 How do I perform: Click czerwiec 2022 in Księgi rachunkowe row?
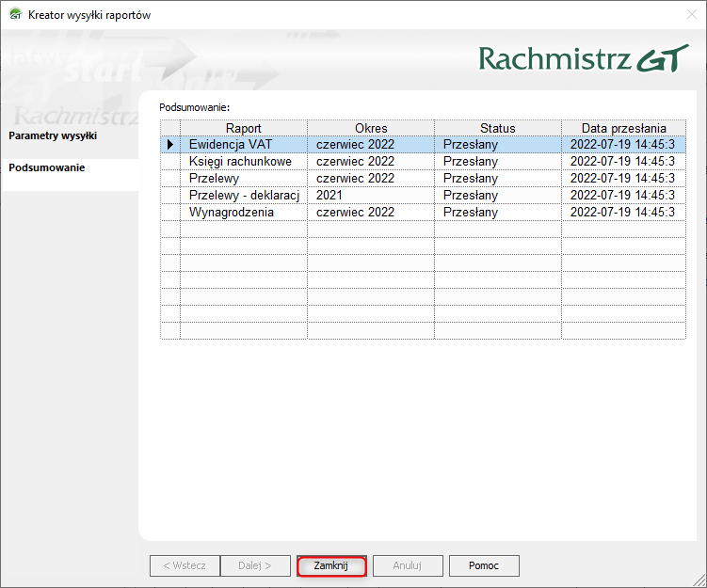click(371, 161)
